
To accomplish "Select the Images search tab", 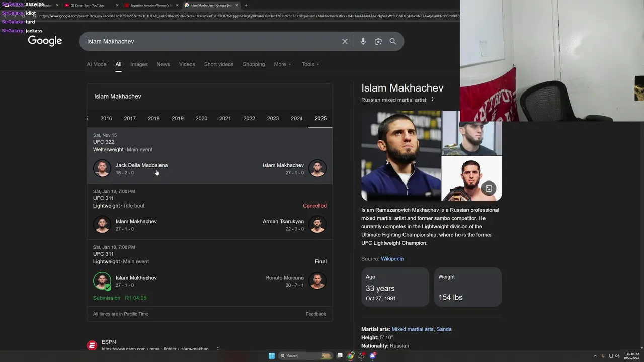I will [x=139, y=64].
